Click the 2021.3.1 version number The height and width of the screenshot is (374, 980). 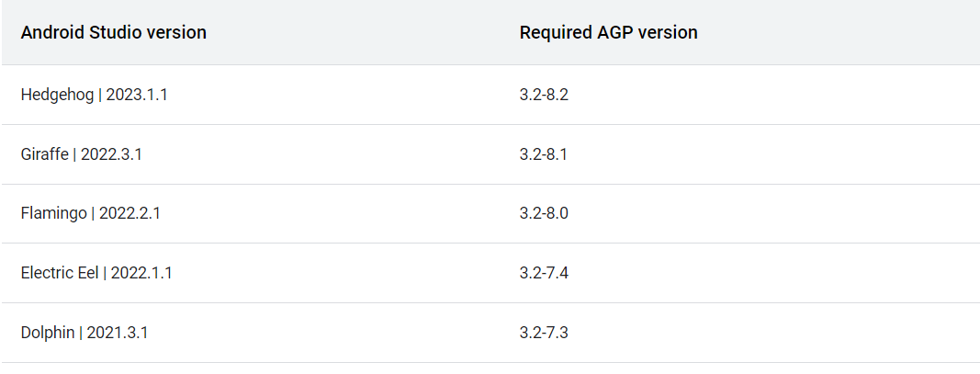(x=118, y=332)
